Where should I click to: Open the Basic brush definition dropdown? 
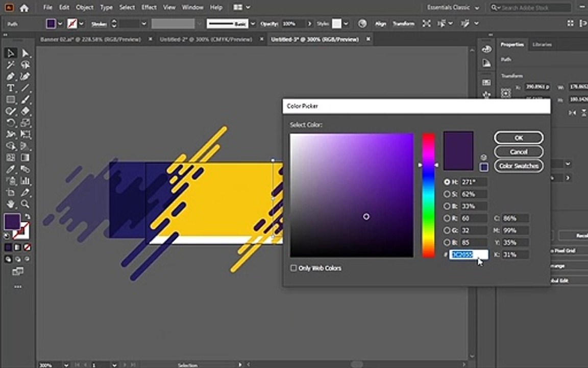point(253,24)
